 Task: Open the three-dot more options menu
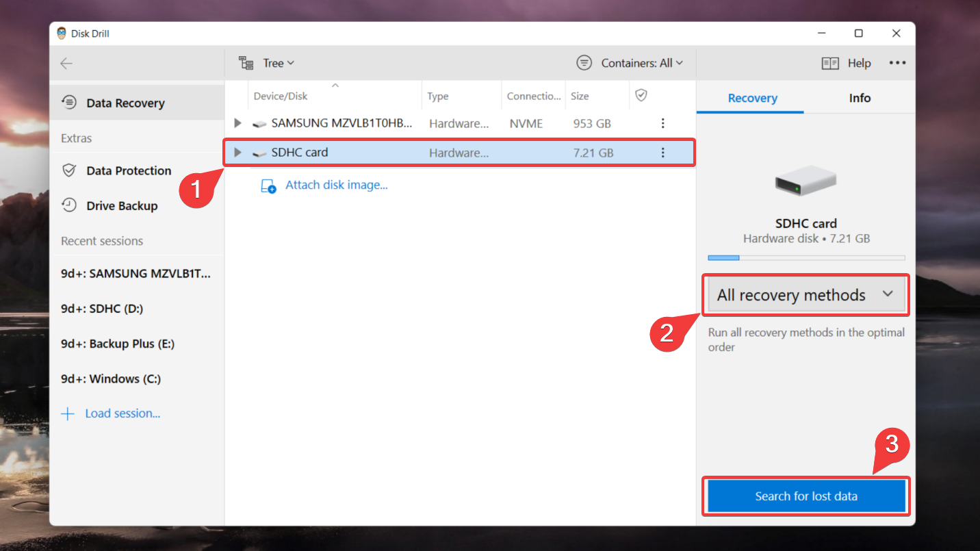pyautogui.click(x=897, y=63)
